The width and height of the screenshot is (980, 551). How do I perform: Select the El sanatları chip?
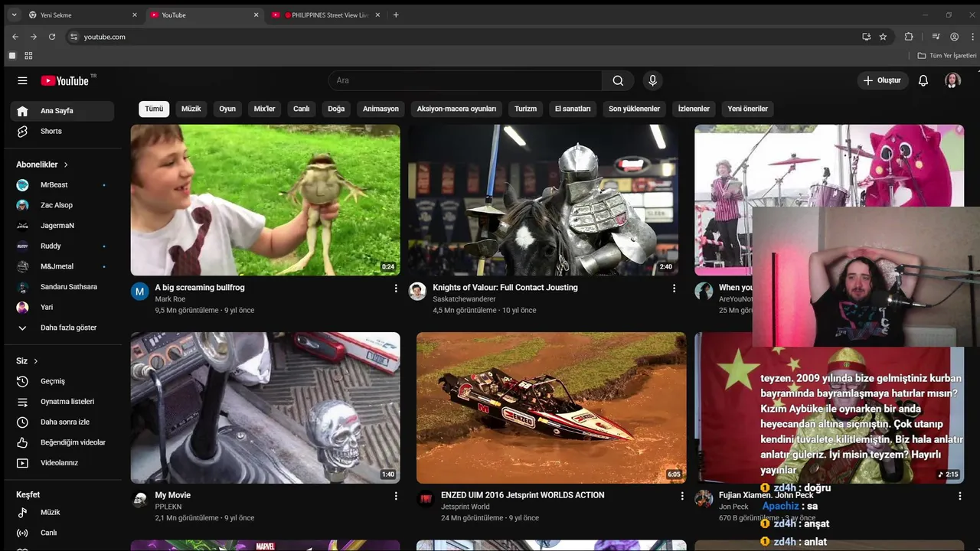coord(573,109)
